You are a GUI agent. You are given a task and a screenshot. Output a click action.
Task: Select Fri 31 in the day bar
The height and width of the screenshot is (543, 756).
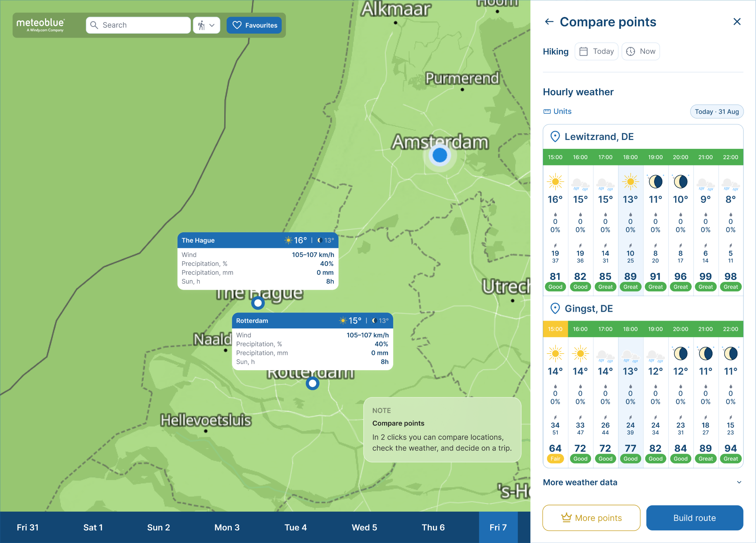(28, 527)
